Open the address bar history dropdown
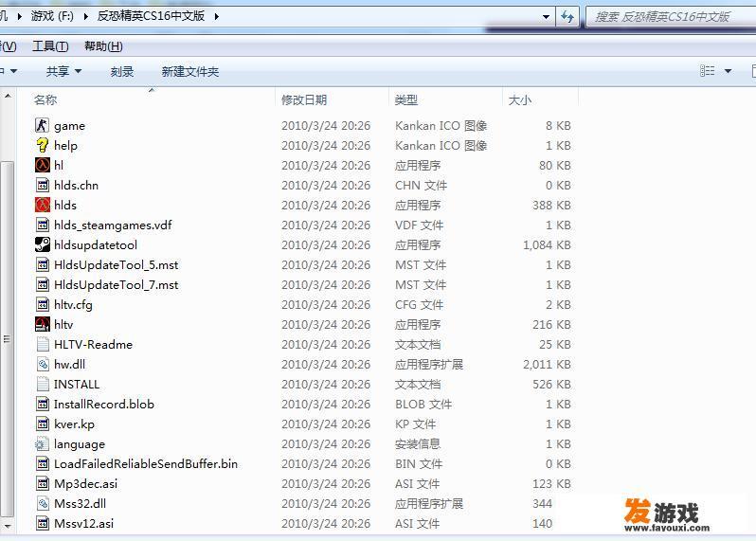Image resolution: width=756 pixels, height=541 pixels. (546, 17)
